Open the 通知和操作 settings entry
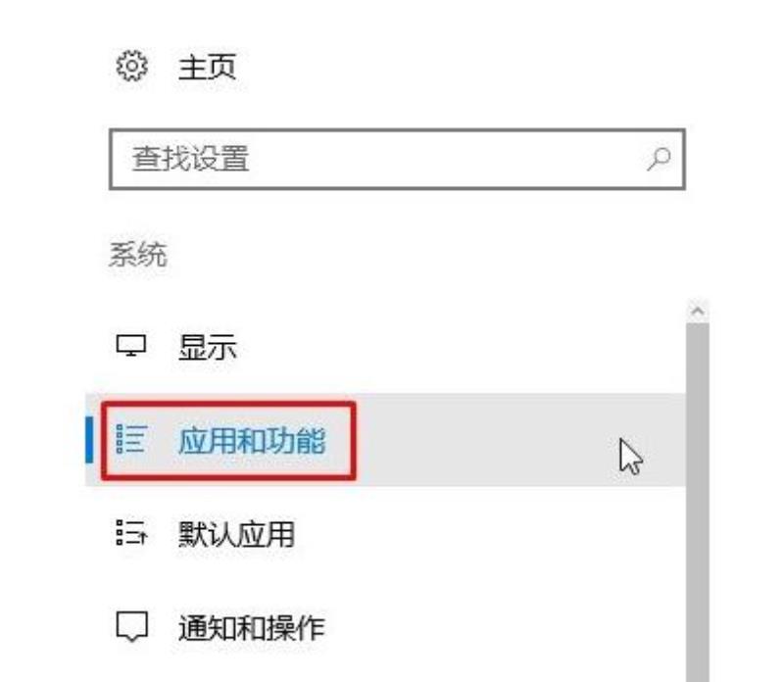 [x=252, y=627]
